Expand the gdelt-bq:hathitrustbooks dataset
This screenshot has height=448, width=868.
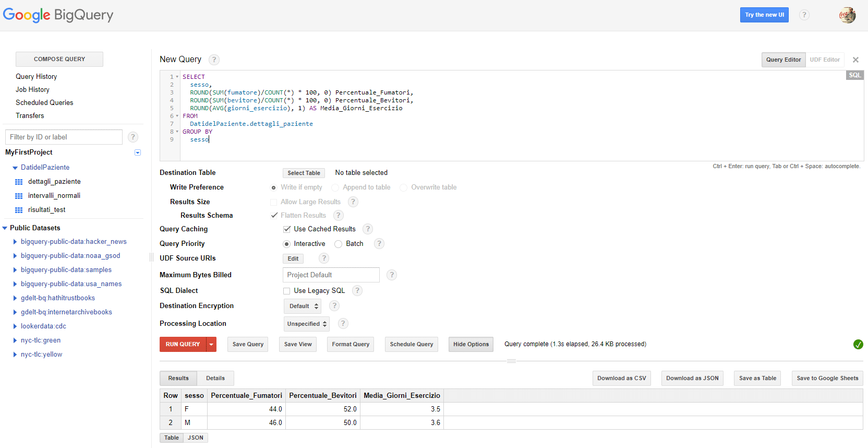coord(15,298)
